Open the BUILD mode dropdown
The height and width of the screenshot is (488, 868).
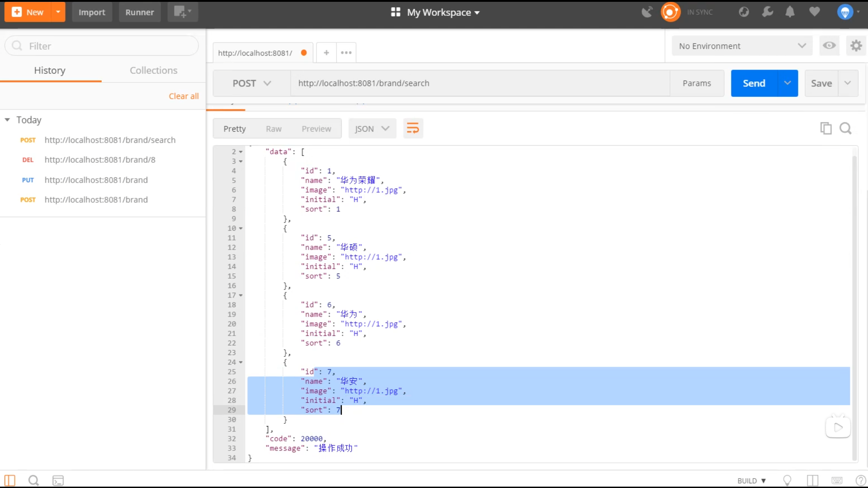tap(751, 481)
